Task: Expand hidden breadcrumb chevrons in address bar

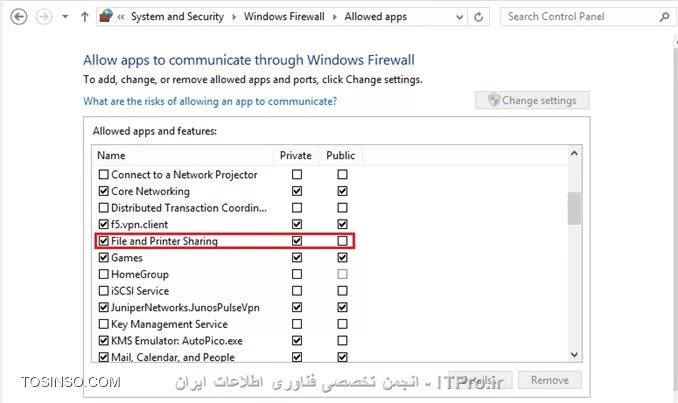Action: [121, 17]
